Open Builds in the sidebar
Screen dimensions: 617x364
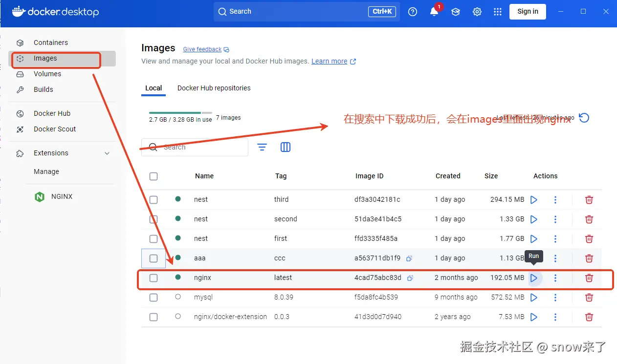click(62, 89)
